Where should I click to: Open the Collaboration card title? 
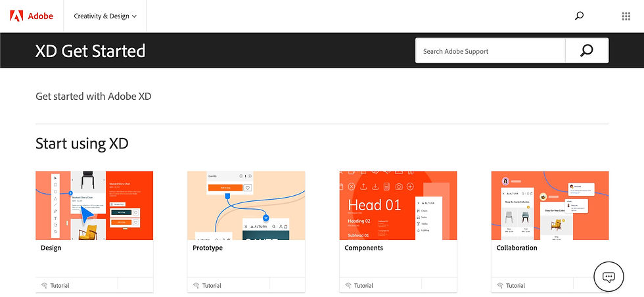pyautogui.click(x=517, y=248)
